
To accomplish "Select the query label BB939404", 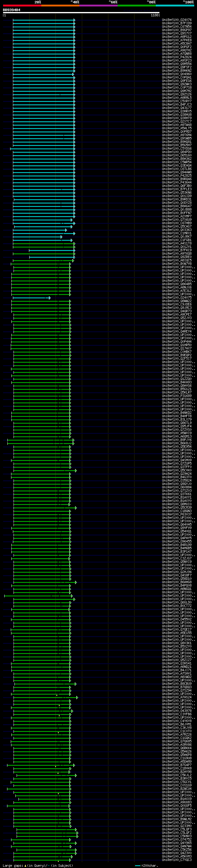I will pyautogui.click(x=11, y=10).
